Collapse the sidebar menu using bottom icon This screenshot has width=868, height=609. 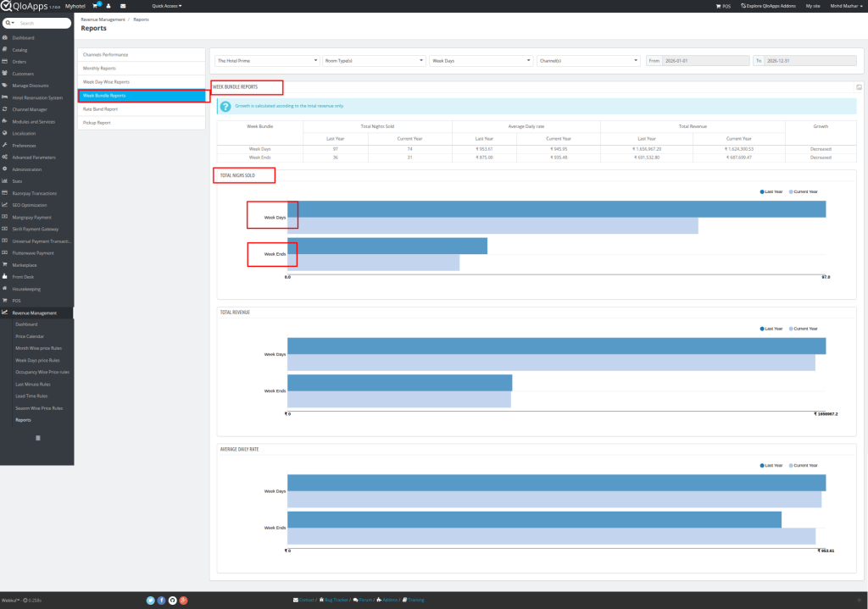coord(37,437)
